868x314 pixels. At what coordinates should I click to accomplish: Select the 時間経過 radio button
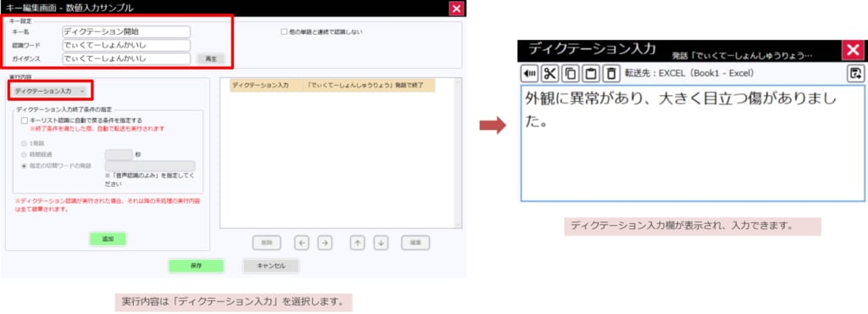click(23, 154)
